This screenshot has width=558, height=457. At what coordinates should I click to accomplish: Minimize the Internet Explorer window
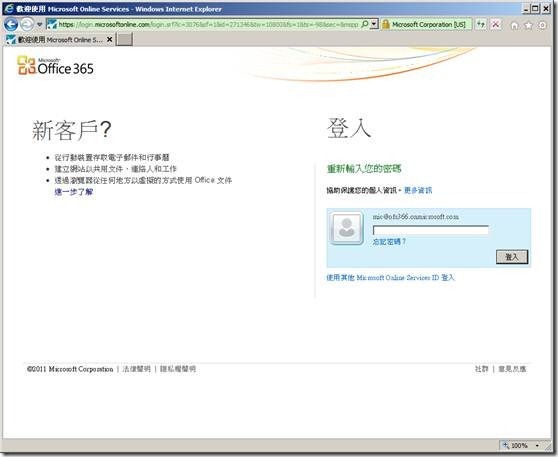coord(526,9)
